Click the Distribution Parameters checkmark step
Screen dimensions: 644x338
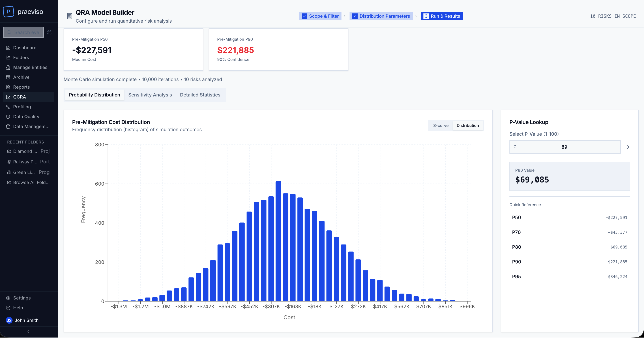coord(381,16)
